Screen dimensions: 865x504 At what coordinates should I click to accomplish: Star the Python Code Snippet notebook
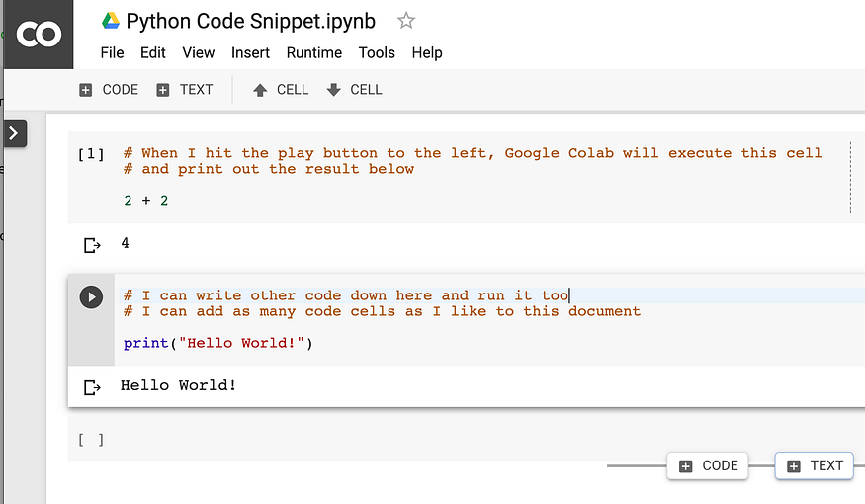(406, 21)
